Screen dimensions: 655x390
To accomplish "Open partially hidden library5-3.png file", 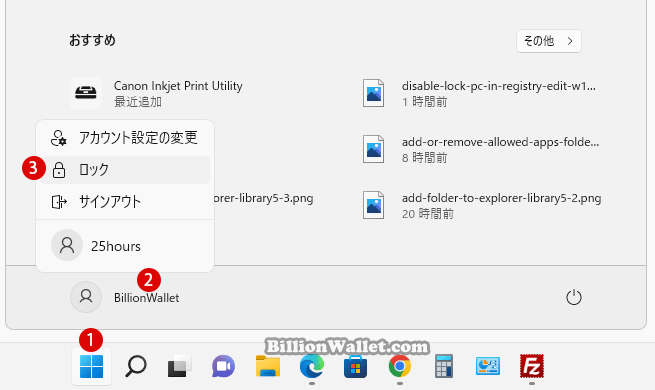I will coord(264,198).
